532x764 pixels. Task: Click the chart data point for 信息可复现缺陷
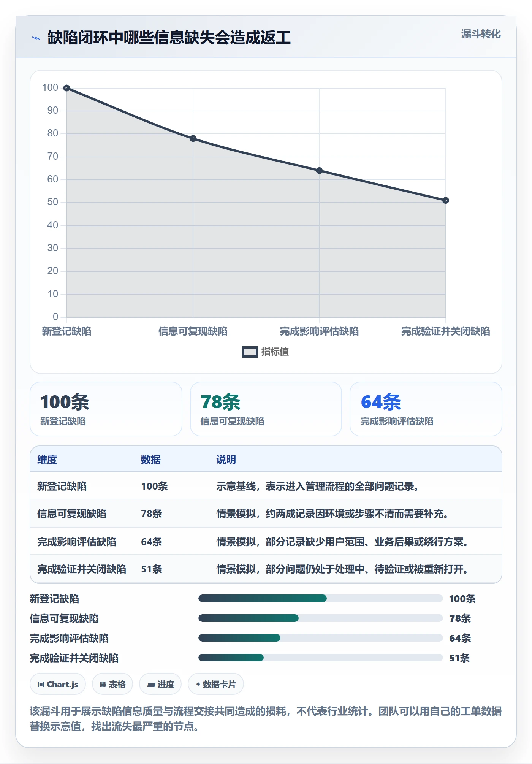tap(193, 138)
